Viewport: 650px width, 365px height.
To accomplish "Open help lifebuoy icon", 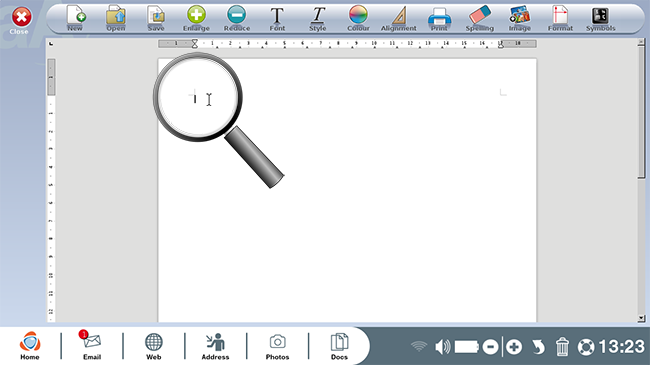I will click(x=586, y=347).
